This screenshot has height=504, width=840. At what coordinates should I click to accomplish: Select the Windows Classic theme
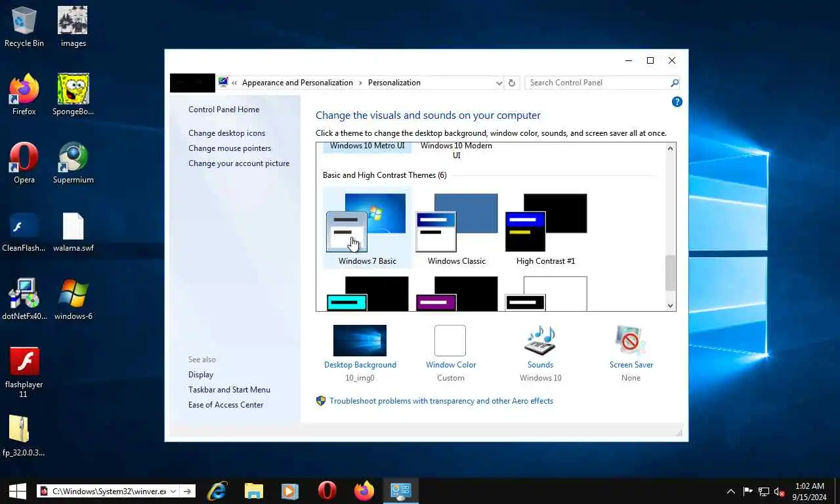coord(457,228)
